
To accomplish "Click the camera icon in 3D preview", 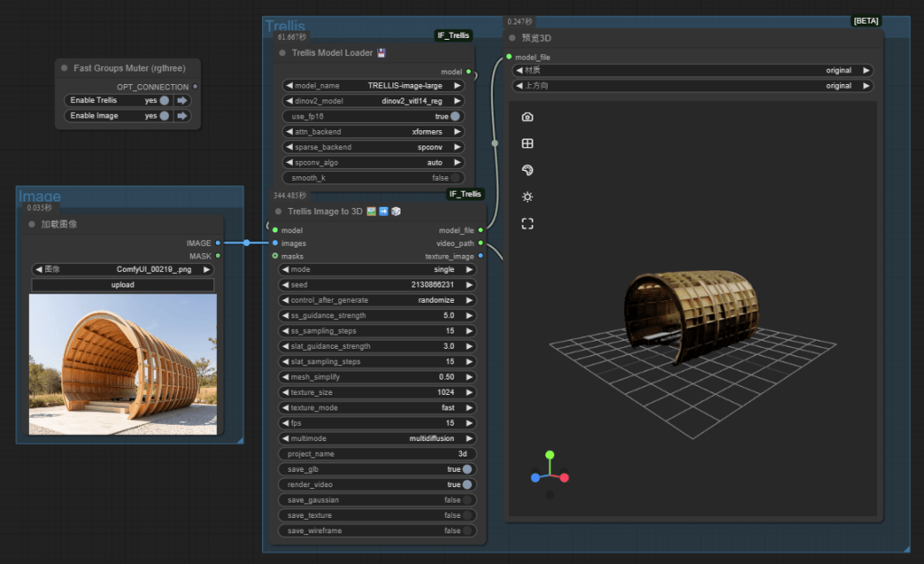I will click(528, 117).
